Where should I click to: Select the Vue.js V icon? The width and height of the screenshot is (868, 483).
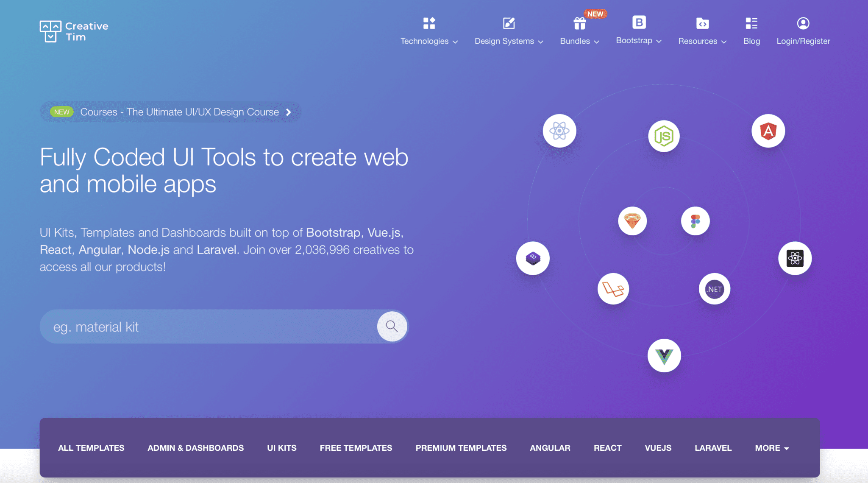(664, 355)
